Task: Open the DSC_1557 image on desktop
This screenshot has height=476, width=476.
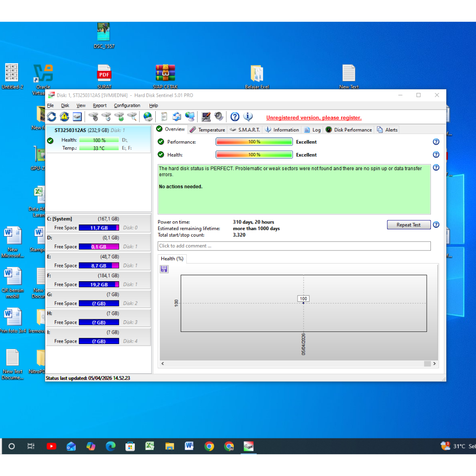Action: coord(104,35)
